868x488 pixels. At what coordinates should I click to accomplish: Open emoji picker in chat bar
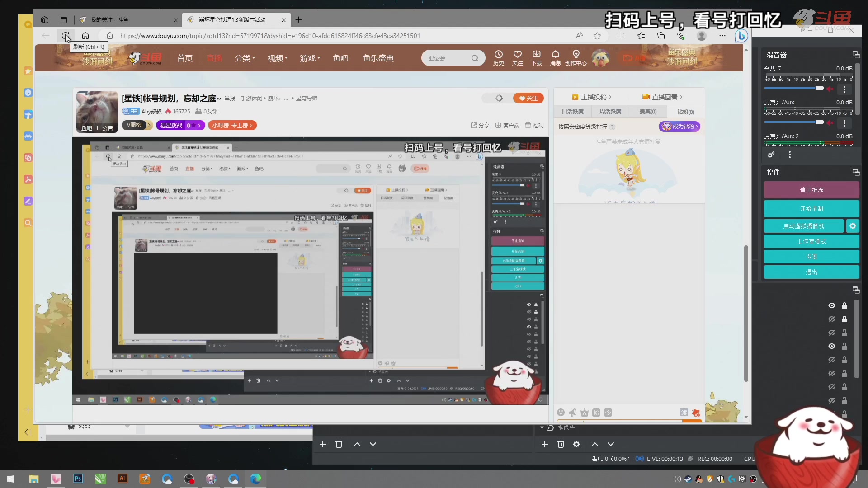click(561, 413)
